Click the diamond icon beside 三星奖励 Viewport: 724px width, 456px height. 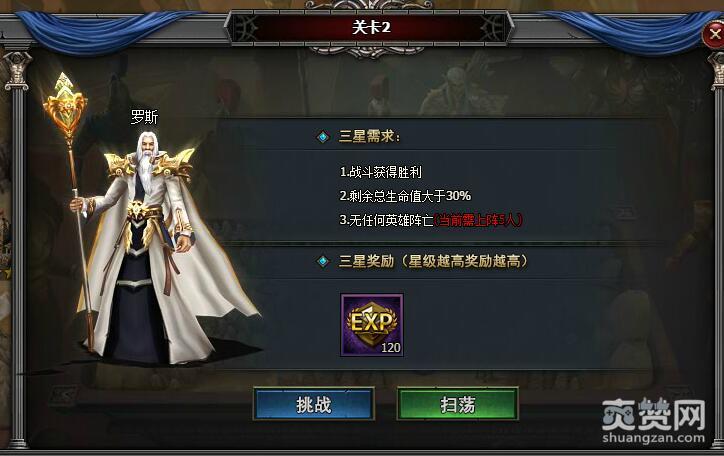coord(323,261)
